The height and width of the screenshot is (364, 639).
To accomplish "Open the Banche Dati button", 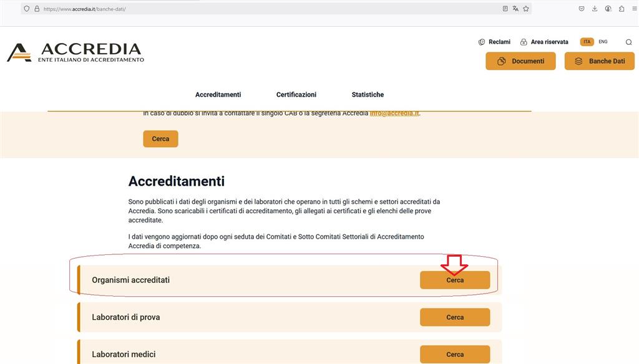I will (600, 61).
